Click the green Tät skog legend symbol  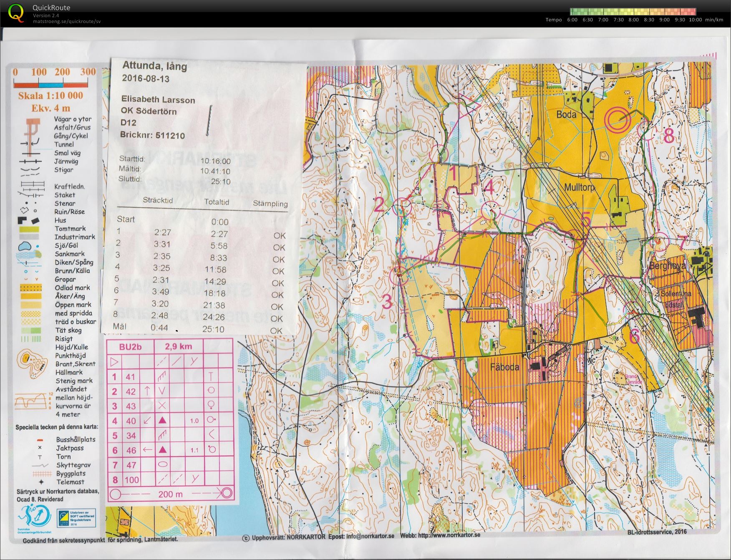(x=30, y=330)
